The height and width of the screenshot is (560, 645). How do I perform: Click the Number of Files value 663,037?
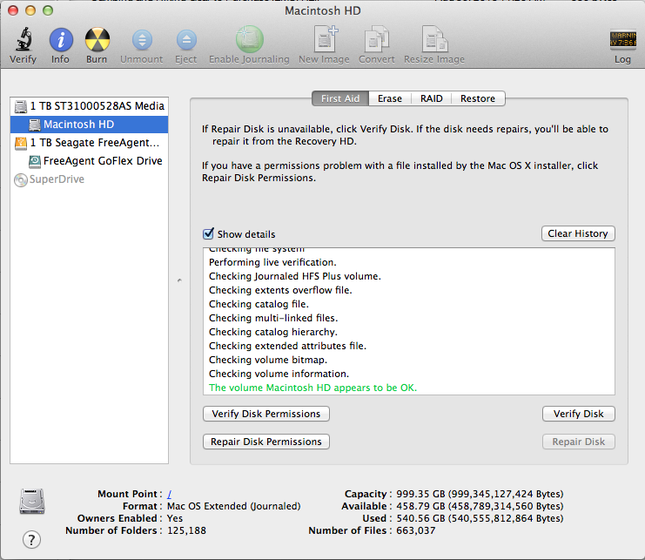[415, 531]
